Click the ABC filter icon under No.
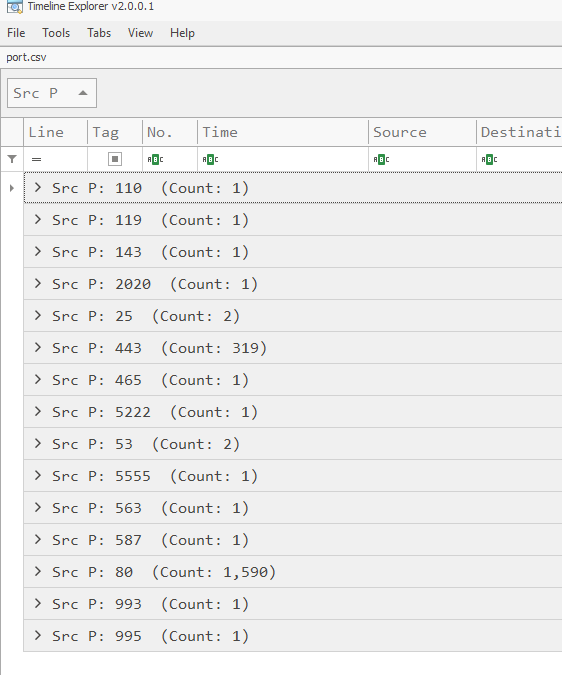 click(155, 160)
